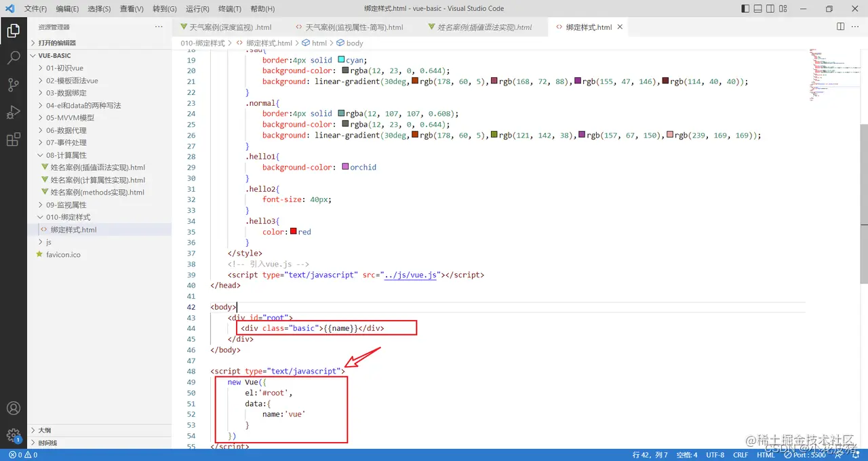
Task: Click the body symbol in breadcrumb
Action: 349,43
